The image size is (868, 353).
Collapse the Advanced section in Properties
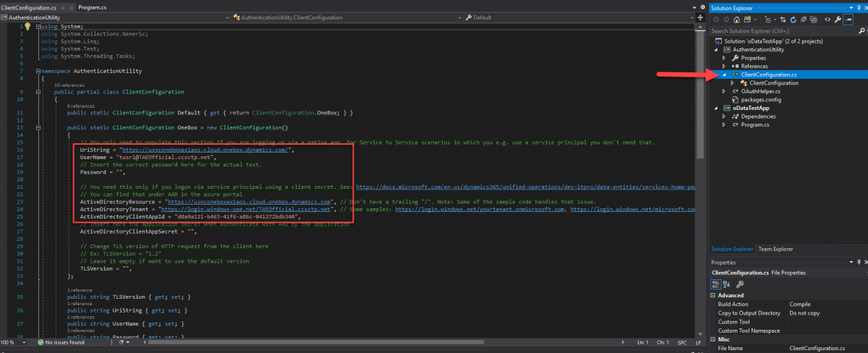click(x=713, y=295)
